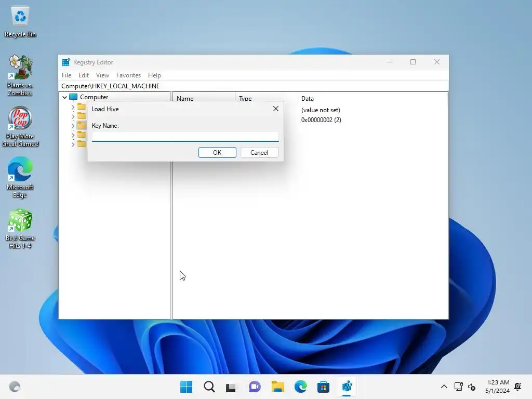Screen dimensions: 532x399
Task: Open taskbar Search
Action: [x=209, y=387]
